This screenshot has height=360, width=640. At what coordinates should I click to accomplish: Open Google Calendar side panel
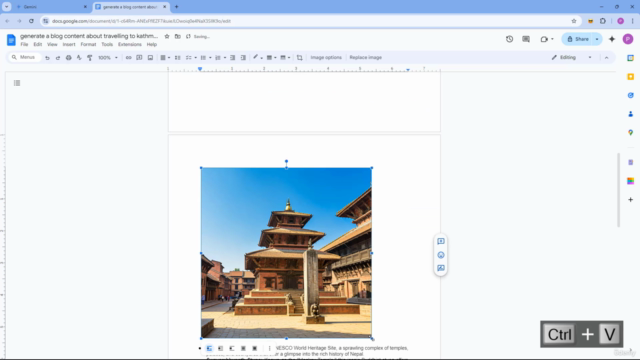point(631,58)
